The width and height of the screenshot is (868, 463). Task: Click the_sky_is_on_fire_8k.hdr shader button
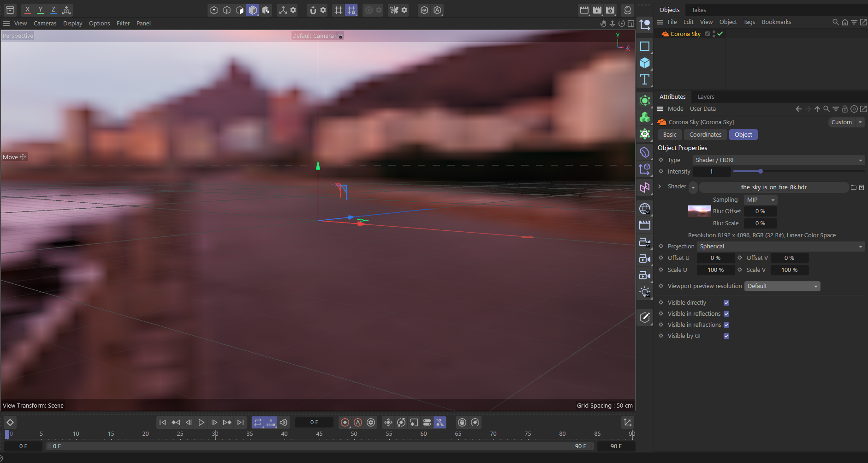(x=774, y=187)
